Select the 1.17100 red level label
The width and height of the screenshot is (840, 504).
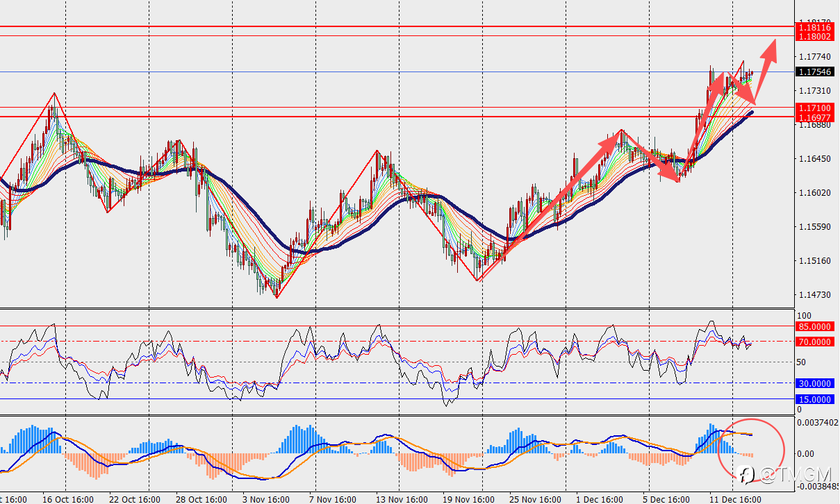click(x=815, y=108)
